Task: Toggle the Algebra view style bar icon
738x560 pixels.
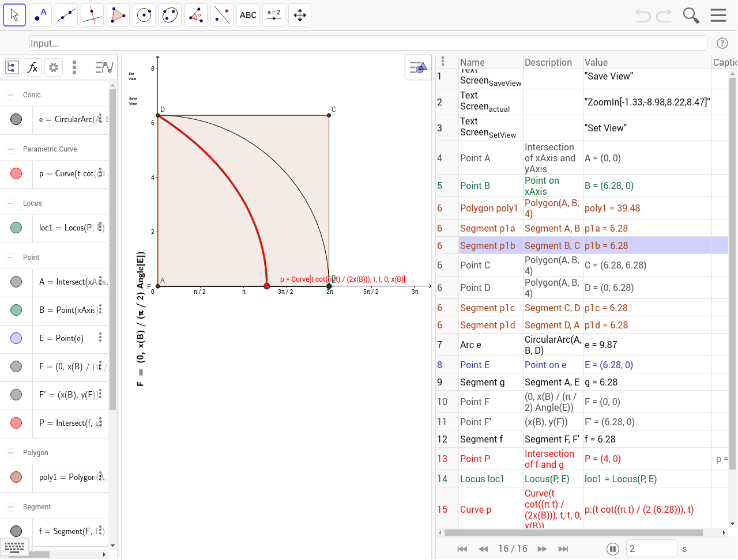Action: [x=12, y=67]
